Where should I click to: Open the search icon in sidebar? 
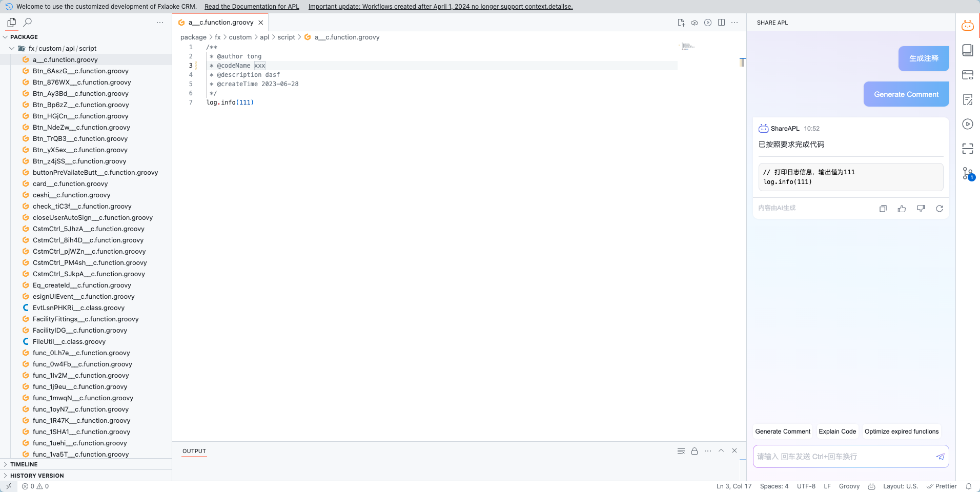[x=28, y=22]
